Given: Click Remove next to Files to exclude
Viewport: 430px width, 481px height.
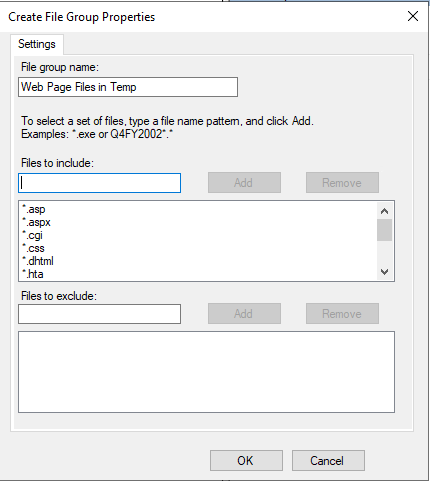Looking at the screenshot, I should [x=342, y=313].
